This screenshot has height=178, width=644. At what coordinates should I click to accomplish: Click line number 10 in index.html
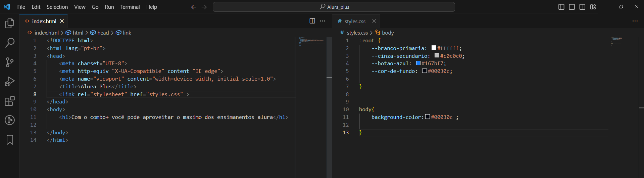coord(33,109)
